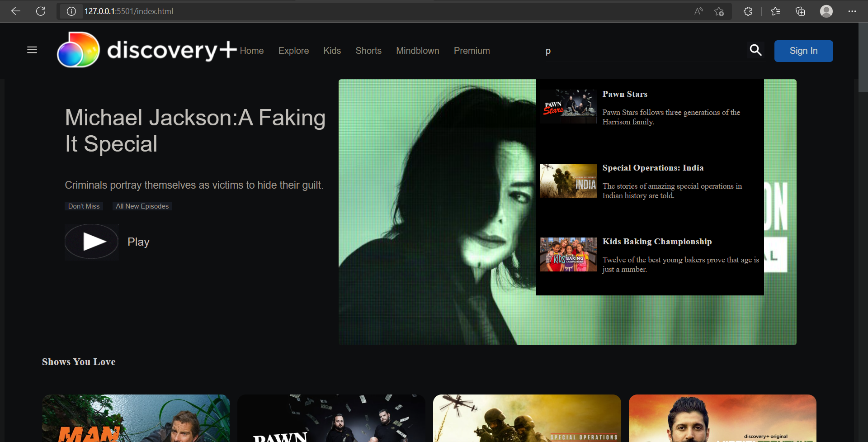Click the discovery+ logo
868x442 pixels.
[x=146, y=50]
